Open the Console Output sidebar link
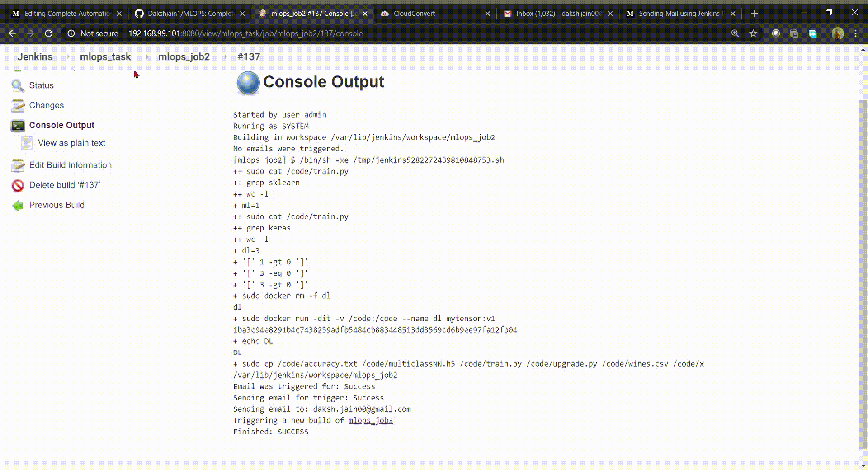Image resolution: width=868 pixels, height=470 pixels. 62,125
